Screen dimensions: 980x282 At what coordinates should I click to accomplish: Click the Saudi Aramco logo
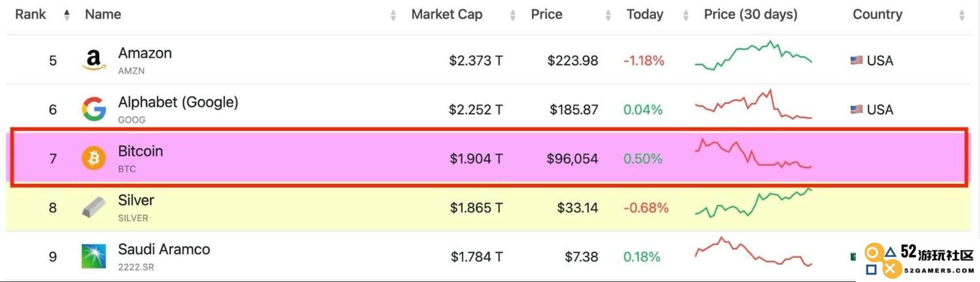pyautogui.click(x=93, y=256)
